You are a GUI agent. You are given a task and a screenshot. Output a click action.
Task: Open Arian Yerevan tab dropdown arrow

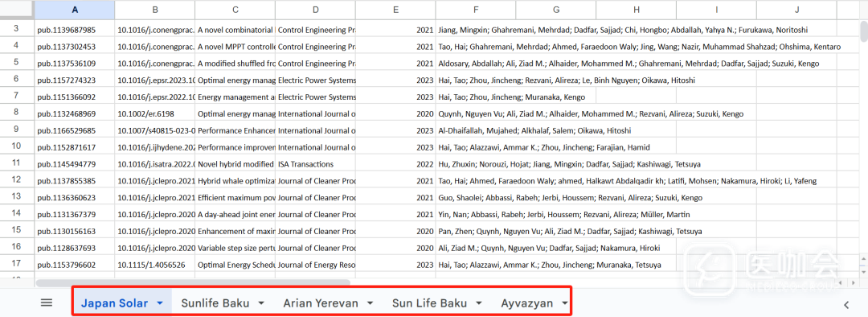(x=371, y=303)
